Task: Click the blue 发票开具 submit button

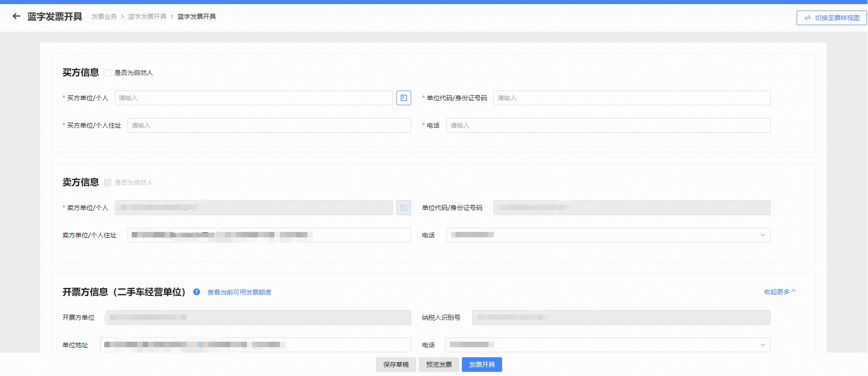Action: pos(482,365)
